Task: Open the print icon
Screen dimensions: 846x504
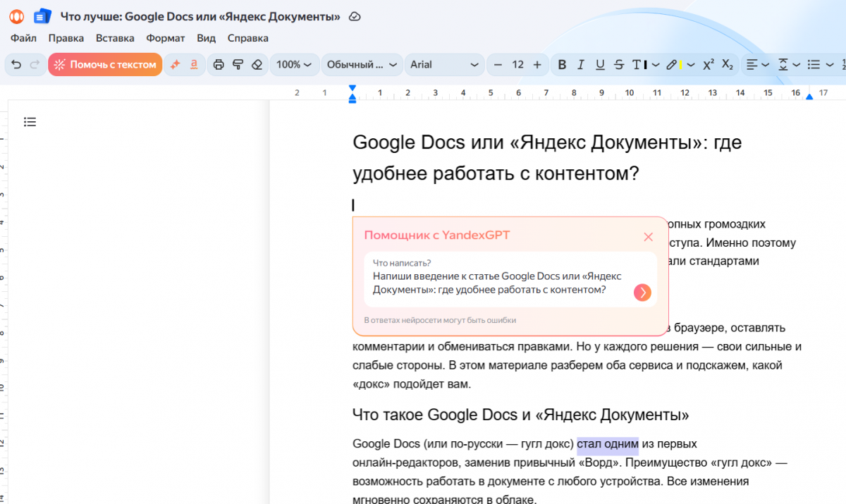Action: (219, 64)
